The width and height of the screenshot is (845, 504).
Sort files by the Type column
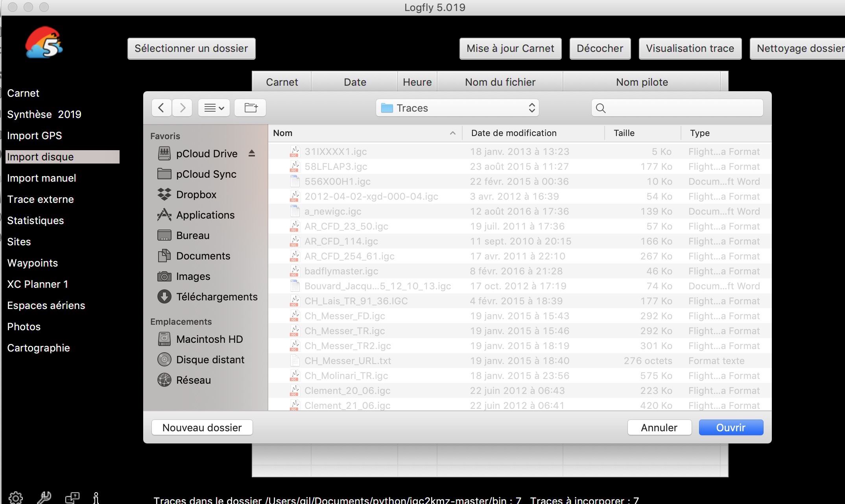(726, 133)
